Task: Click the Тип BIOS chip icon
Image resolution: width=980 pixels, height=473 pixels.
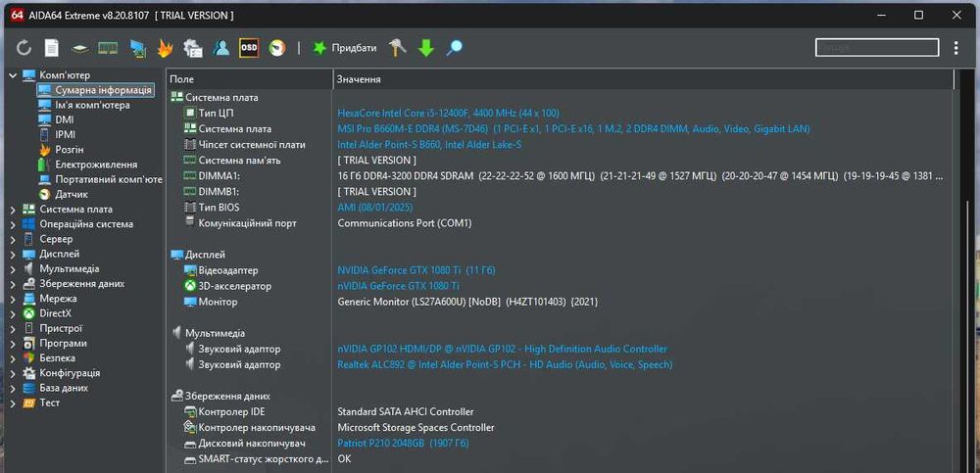Action: [190, 207]
